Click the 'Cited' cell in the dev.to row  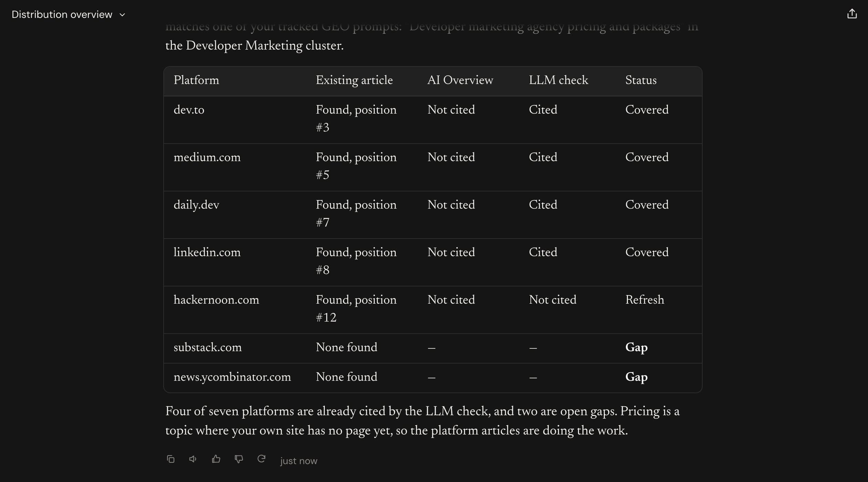point(543,109)
